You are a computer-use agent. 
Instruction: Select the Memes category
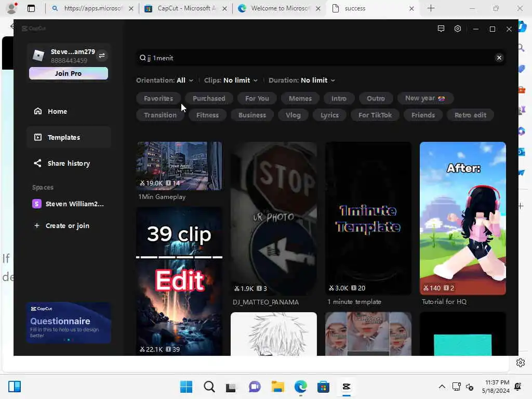(300, 98)
